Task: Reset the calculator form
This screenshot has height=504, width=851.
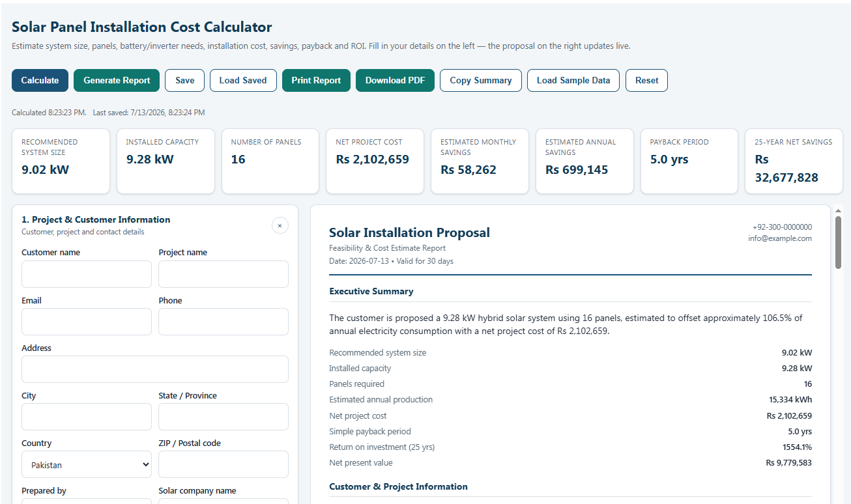Action: coord(647,80)
